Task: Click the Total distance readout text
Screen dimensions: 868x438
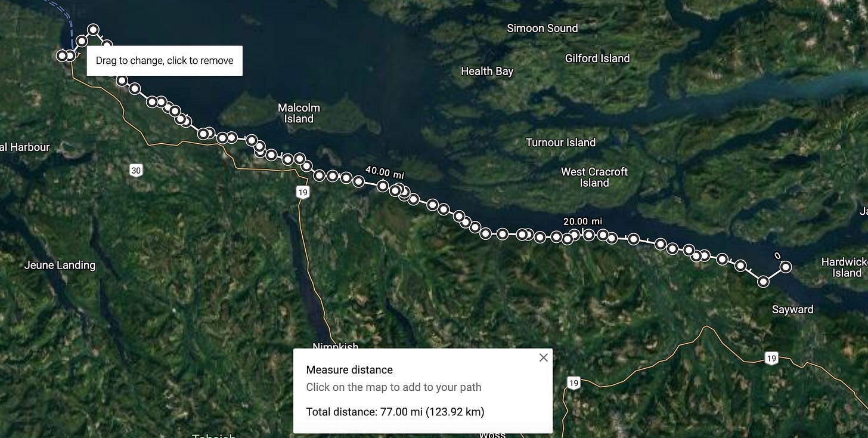Action: [395, 412]
